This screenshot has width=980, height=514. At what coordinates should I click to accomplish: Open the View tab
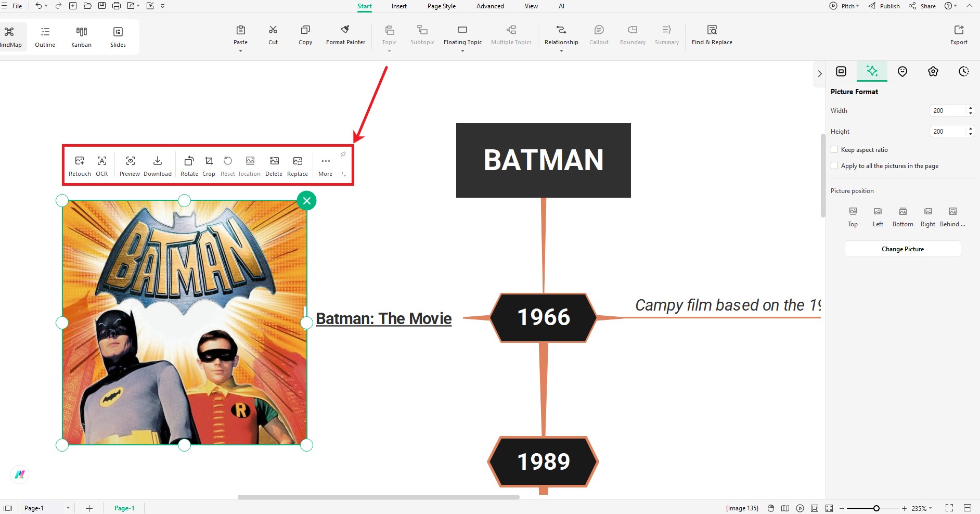pyautogui.click(x=531, y=6)
